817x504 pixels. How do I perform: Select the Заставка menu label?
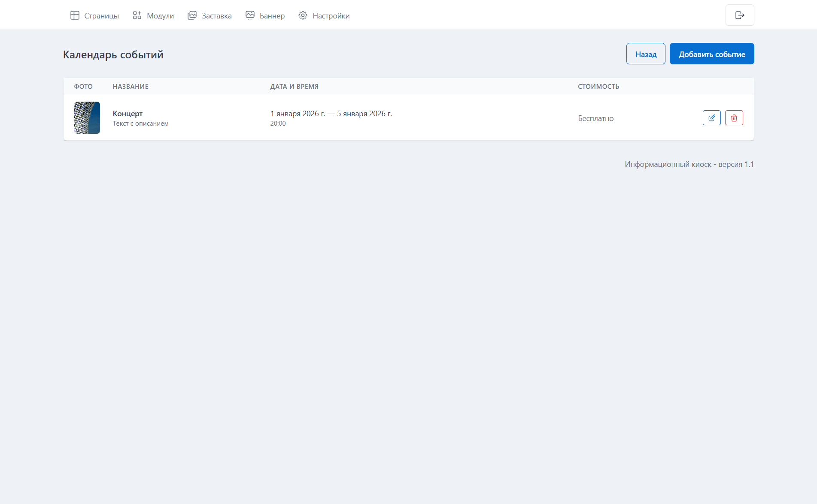(216, 16)
